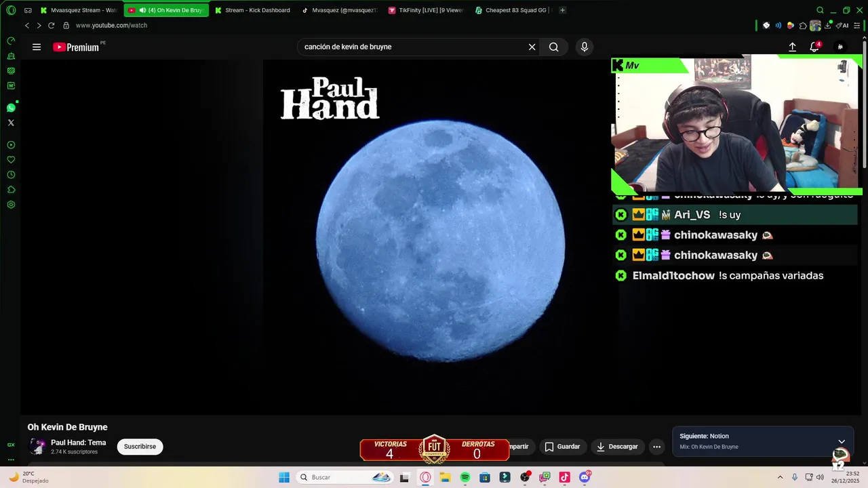The image size is (868, 488).
Task: Open WhatsApp in the sidebar
Action: [11, 108]
